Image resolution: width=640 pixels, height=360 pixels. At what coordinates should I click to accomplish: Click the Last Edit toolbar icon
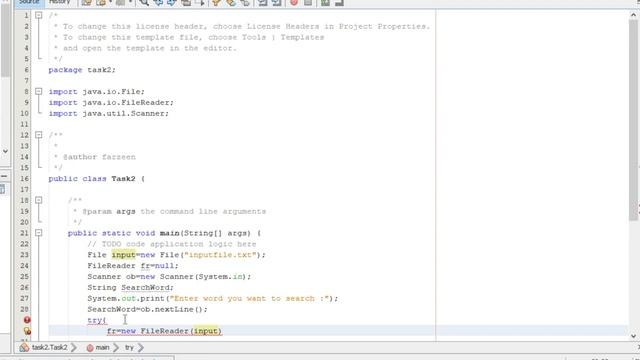[x=87, y=2]
